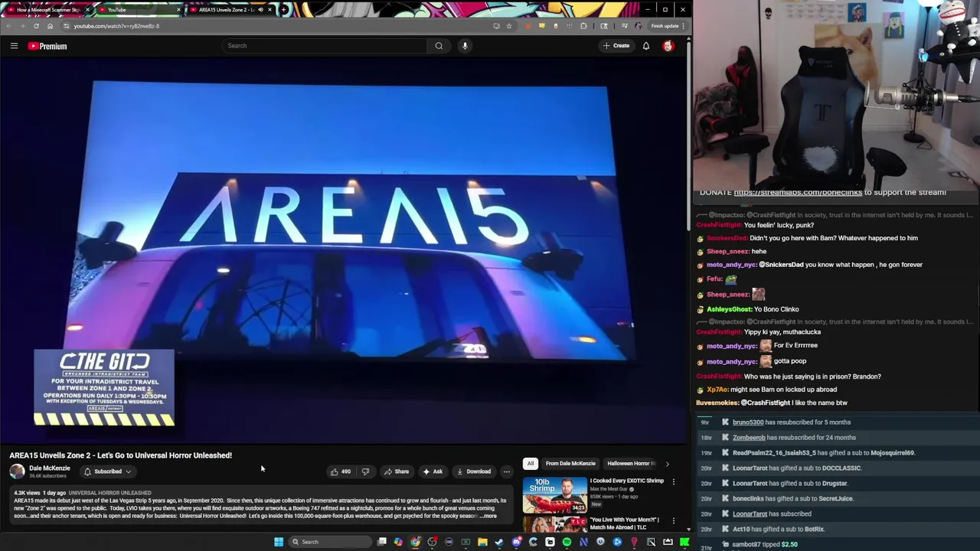Select the Halloween Horror chip

[x=631, y=463]
